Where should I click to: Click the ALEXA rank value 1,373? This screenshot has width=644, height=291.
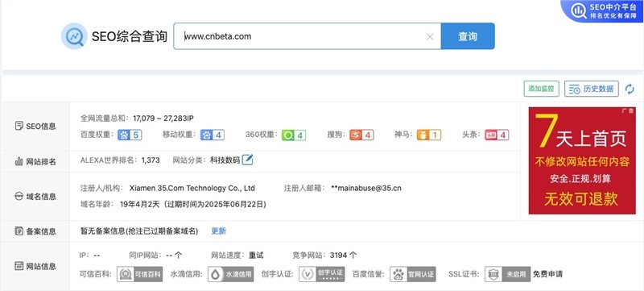pos(151,160)
